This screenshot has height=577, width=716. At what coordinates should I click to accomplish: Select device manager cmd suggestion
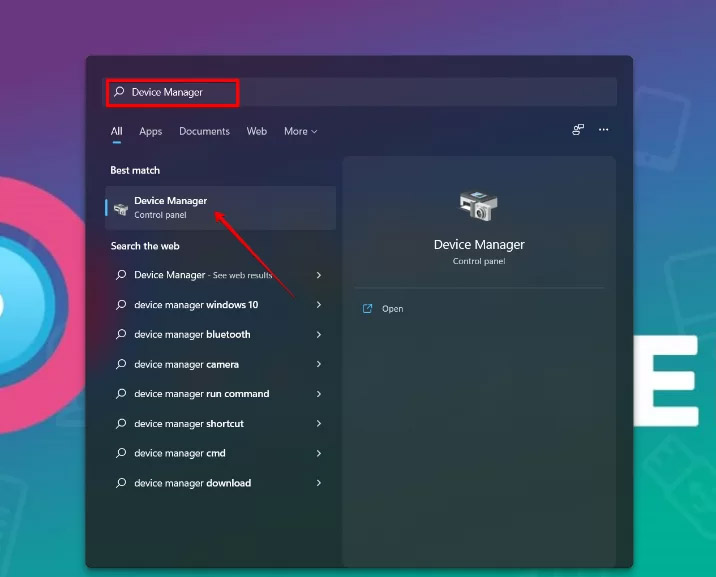click(x=221, y=453)
